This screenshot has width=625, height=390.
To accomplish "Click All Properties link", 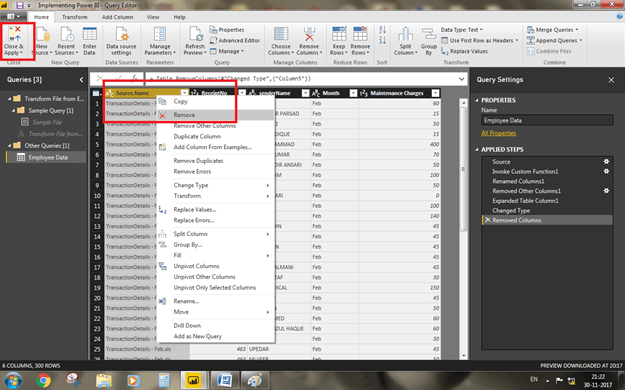I will [498, 133].
